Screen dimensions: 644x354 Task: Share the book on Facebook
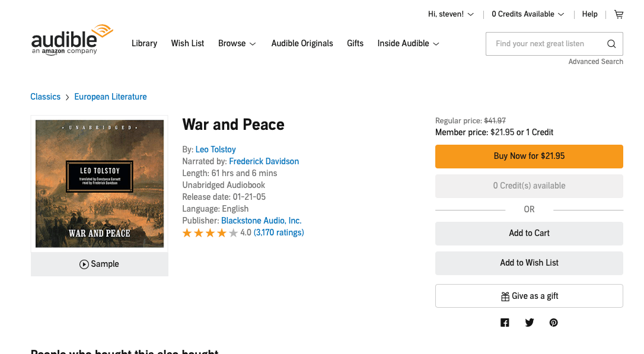coord(505,322)
